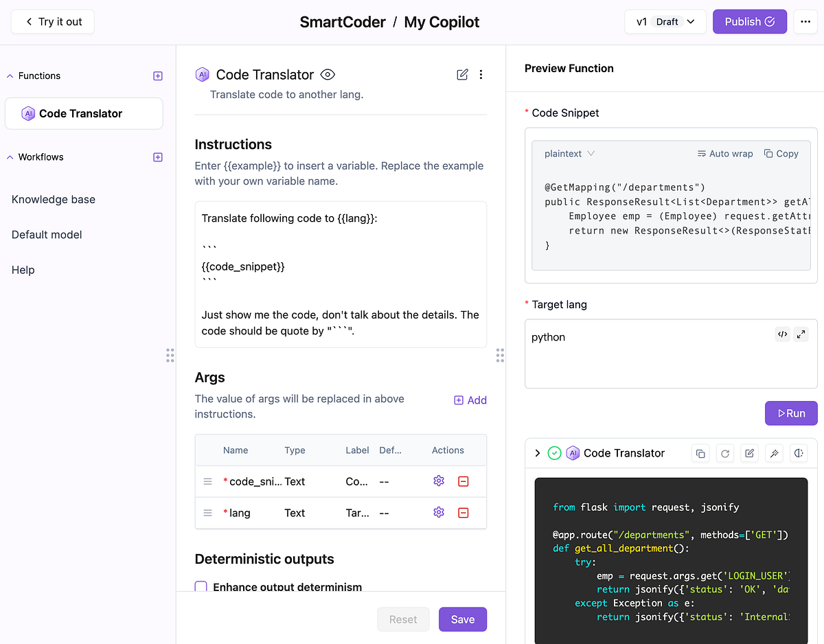824x644 pixels.
Task: Remove the lang argument row
Action: pos(463,512)
